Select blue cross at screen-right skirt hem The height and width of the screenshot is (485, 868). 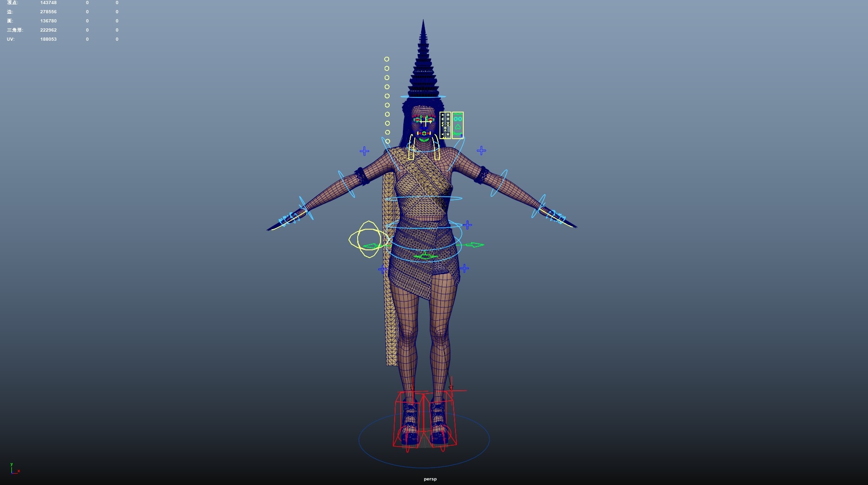tap(464, 269)
